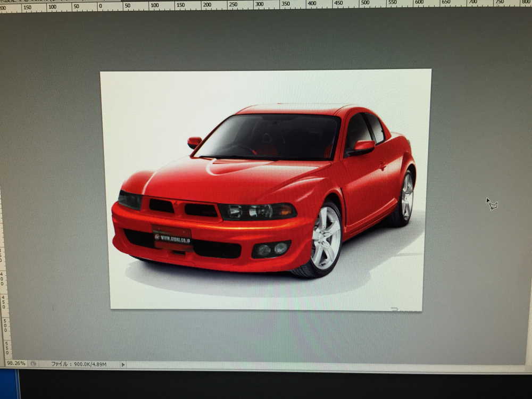Click the door handle on the car's side
Screen dimensions: 532x399
(382, 165)
